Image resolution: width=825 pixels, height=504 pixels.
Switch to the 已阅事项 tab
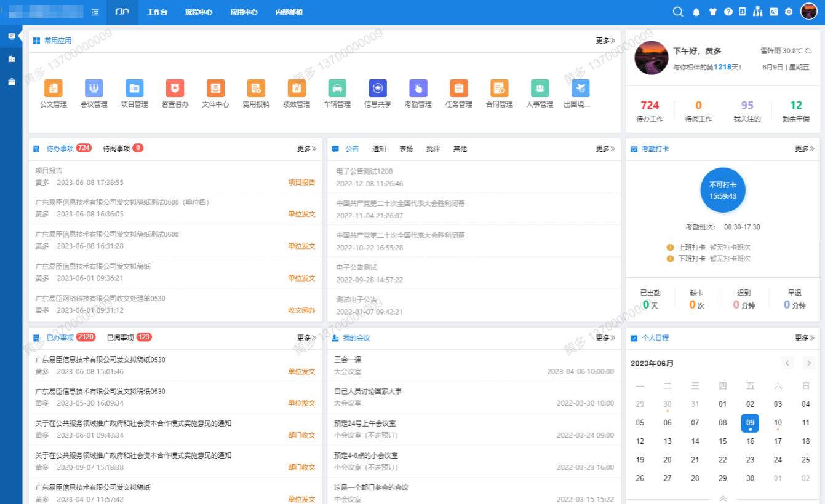point(121,337)
